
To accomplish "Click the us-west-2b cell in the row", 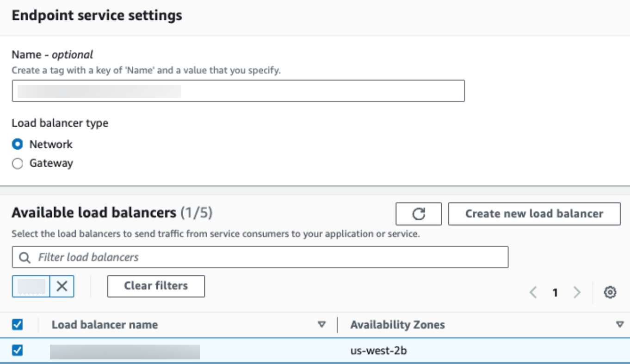I will pyautogui.click(x=378, y=351).
